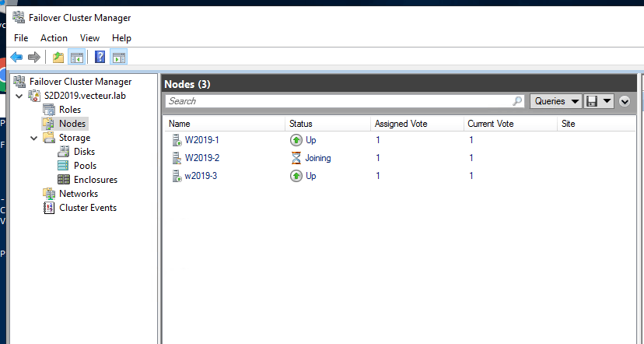
Task: Collapse the S2D2019.vecteur.lab cluster tree
Action: pos(19,96)
